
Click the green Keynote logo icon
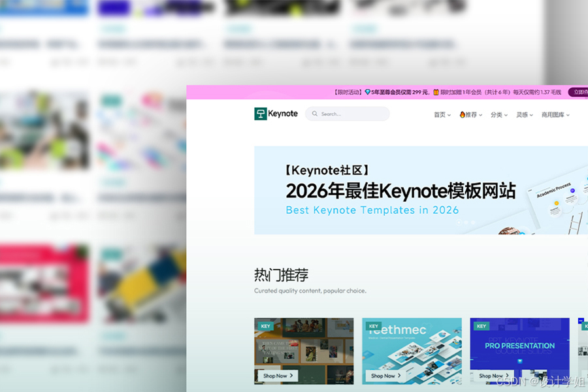click(x=260, y=114)
